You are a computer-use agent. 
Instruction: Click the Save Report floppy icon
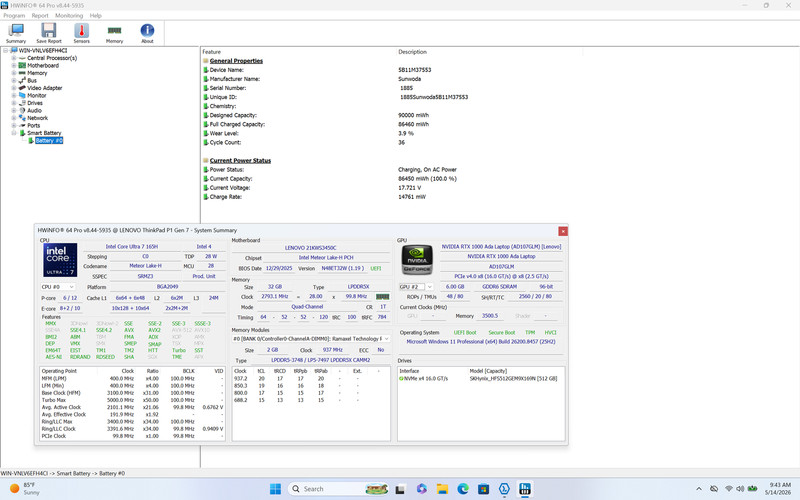pos(48,31)
